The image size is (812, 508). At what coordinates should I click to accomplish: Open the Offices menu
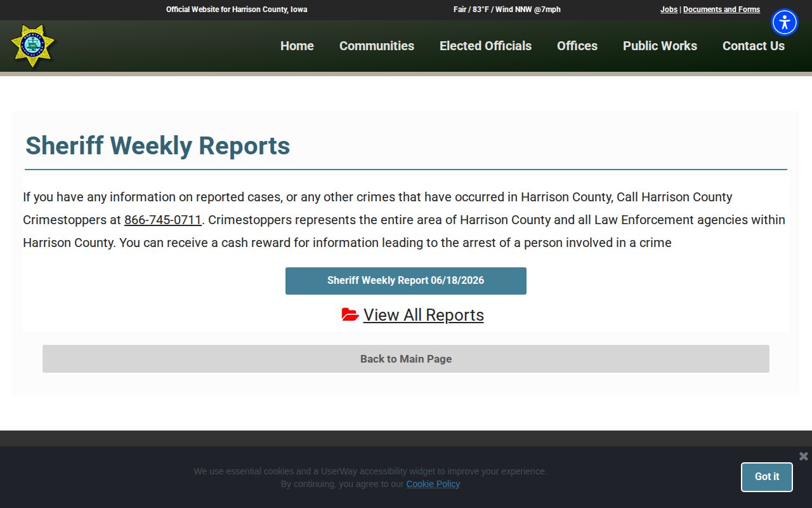(x=577, y=46)
